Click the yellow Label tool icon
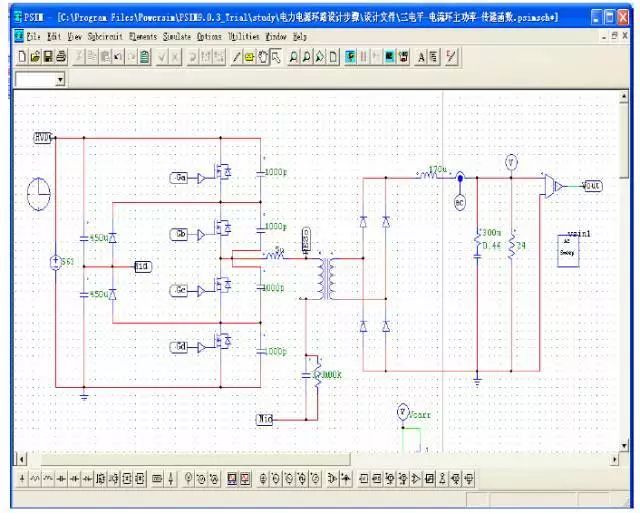The image size is (640, 513). pyautogui.click(x=249, y=57)
